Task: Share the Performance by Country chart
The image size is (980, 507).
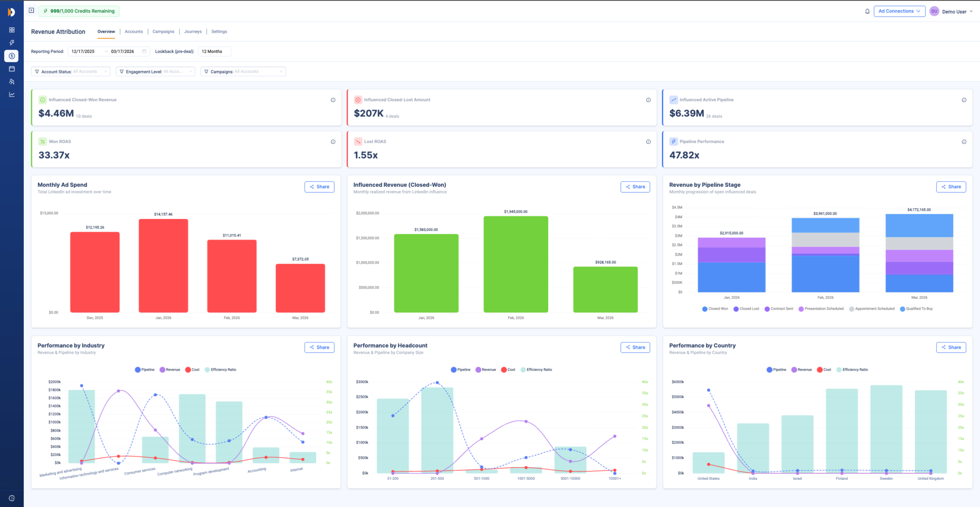Action: [x=951, y=347]
